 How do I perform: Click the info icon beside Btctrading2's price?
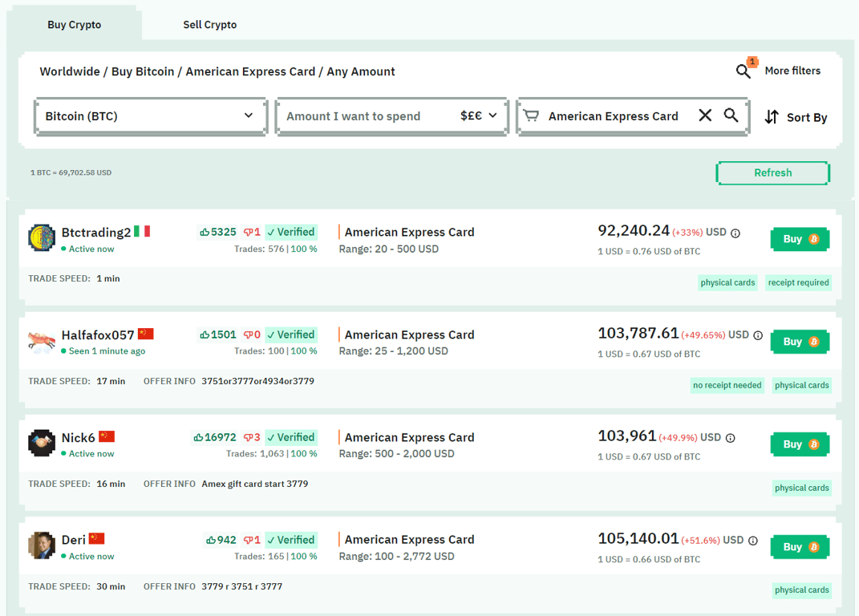point(735,233)
